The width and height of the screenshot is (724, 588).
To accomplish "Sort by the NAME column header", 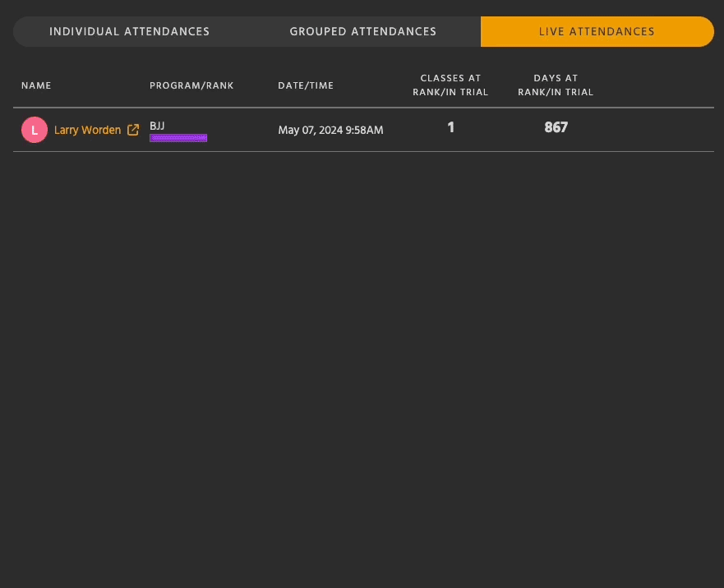I will click(x=36, y=85).
